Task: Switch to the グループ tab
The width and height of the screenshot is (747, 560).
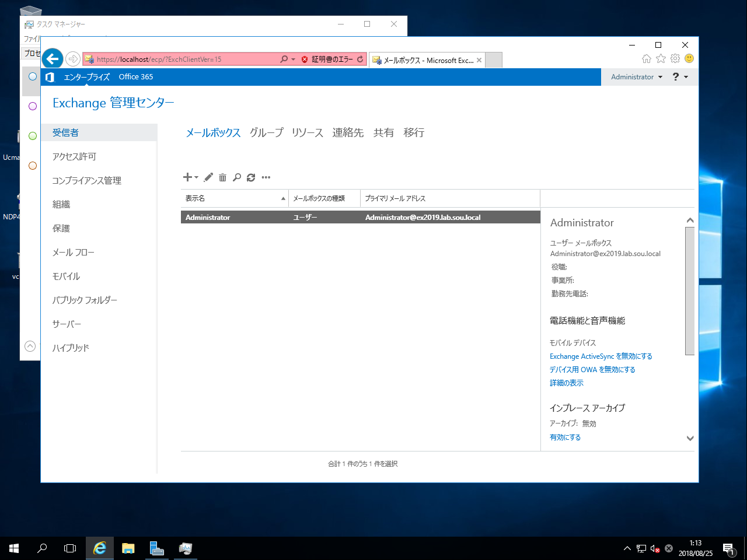Action: (x=266, y=132)
